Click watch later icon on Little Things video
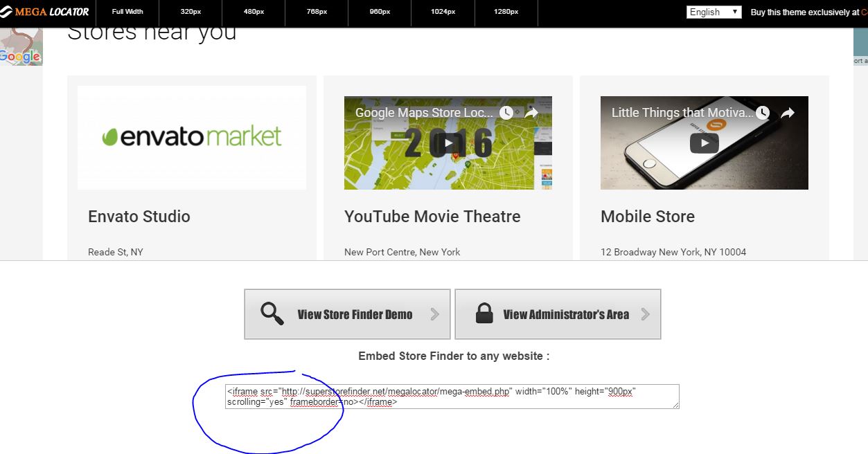This screenshot has height=454, width=868. (x=763, y=113)
